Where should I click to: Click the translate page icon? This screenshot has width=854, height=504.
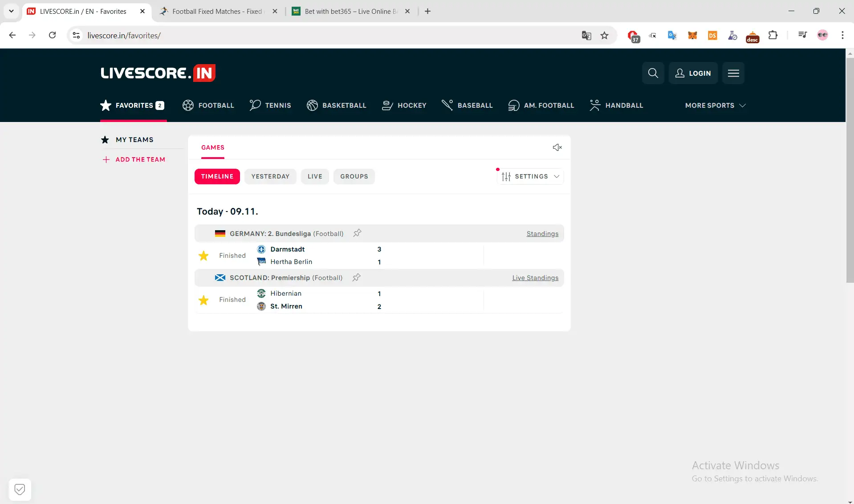tap(586, 35)
